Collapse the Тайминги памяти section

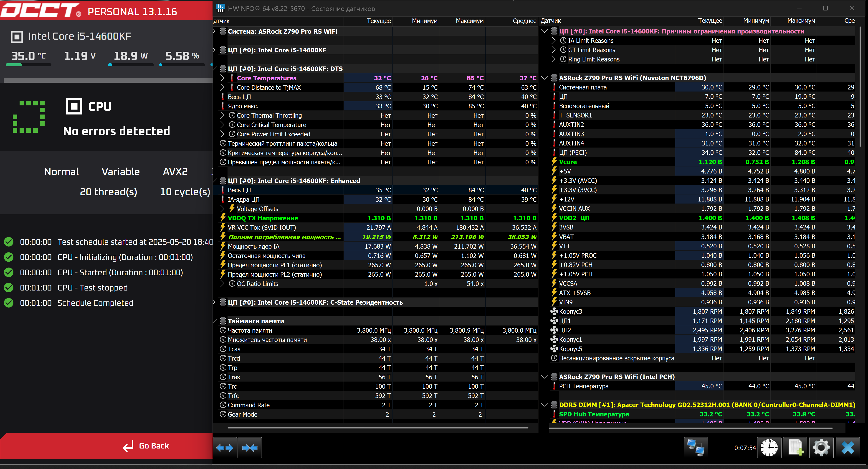tap(215, 321)
